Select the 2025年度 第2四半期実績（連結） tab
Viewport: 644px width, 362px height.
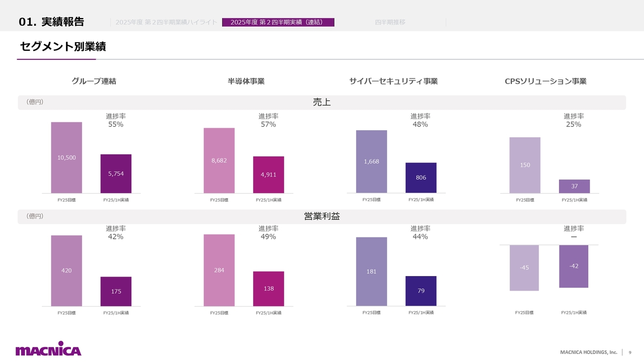(x=278, y=22)
